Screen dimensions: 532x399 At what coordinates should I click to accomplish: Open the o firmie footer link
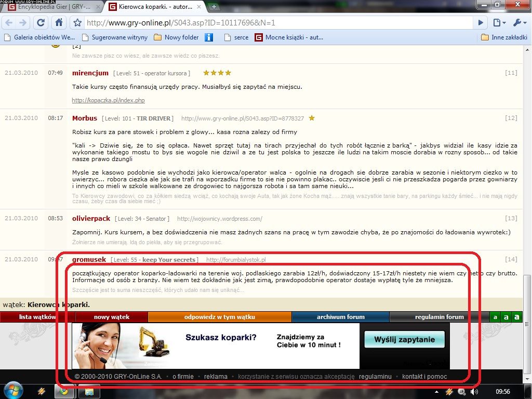coord(183,377)
